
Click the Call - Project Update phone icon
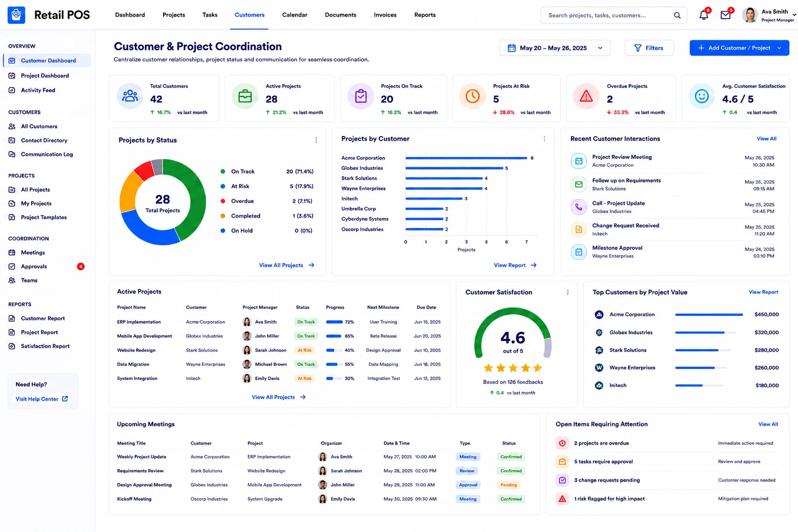[x=579, y=207]
